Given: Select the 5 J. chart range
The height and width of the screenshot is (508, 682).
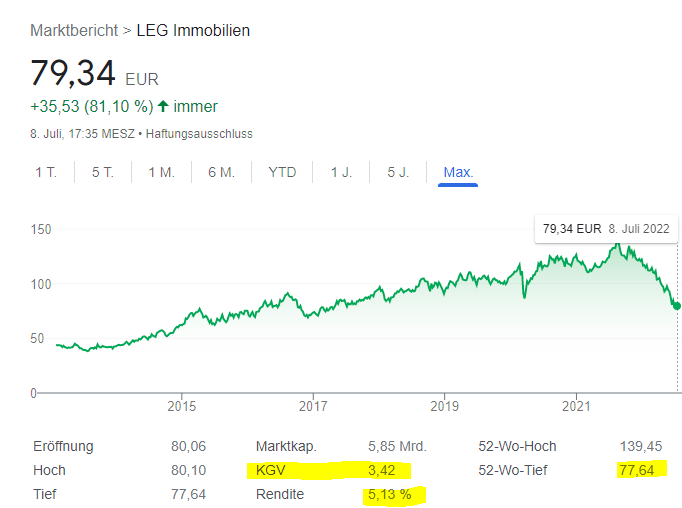Looking at the screenshot, I should (x=398, y=172).
